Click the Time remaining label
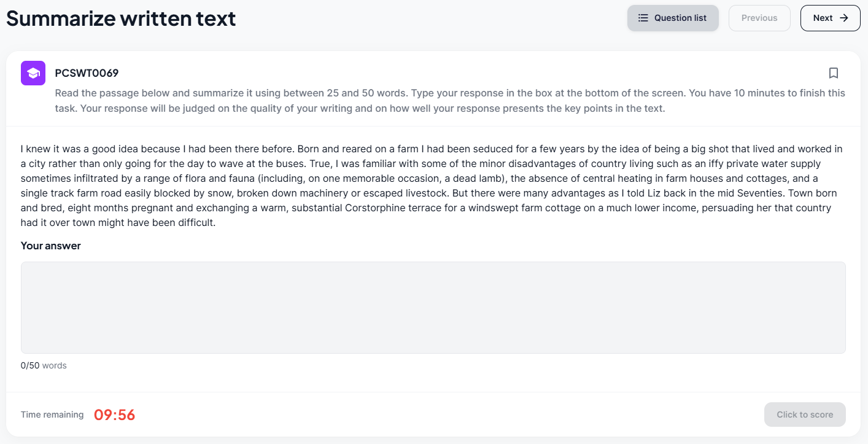This screenshot has width=868, height=444. pyautogui.click(x=52, y=415)
